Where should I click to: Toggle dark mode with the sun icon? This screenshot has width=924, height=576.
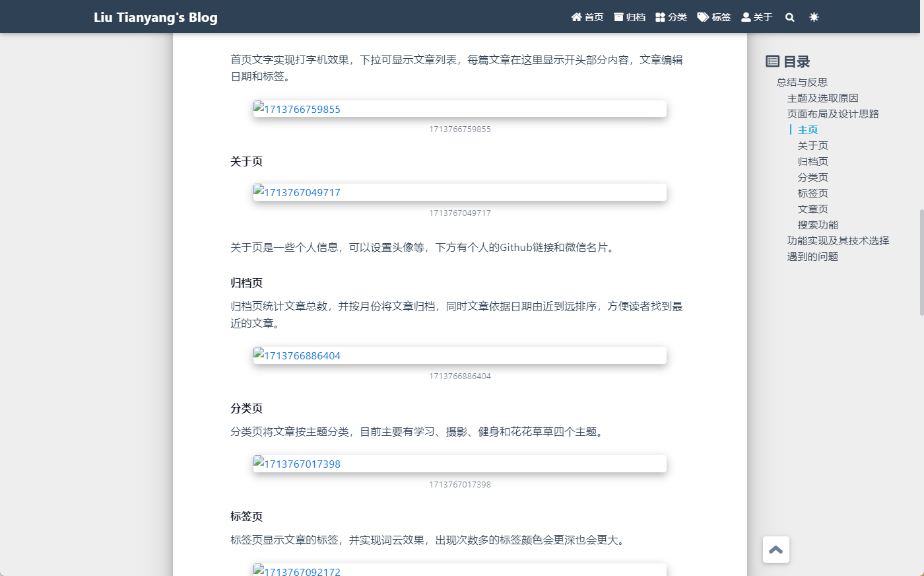814,17
